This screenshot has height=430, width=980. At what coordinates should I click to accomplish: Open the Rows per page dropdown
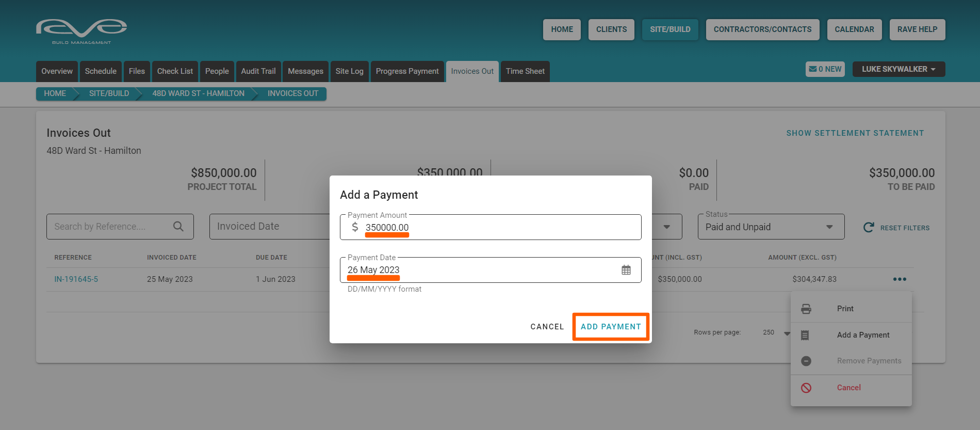coord(775,332)
